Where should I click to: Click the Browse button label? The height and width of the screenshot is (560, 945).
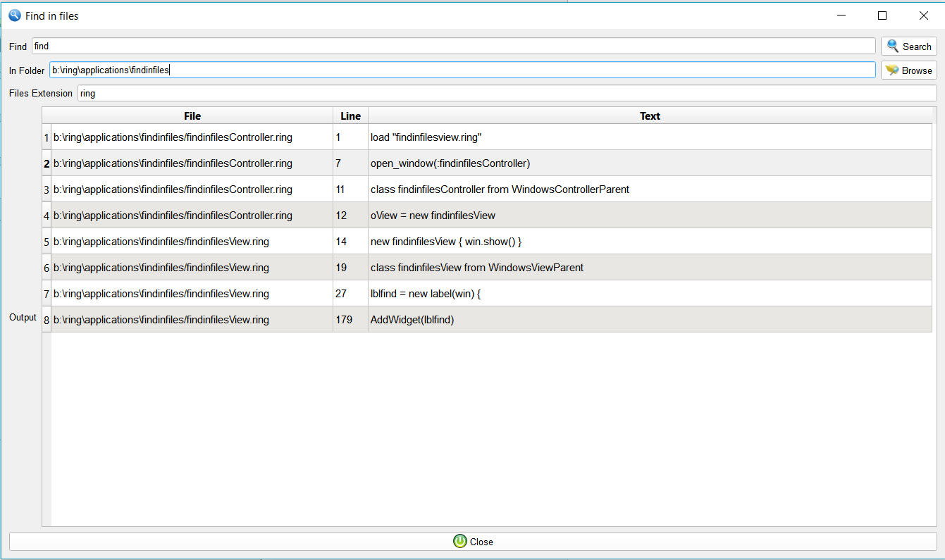[917, 70]
